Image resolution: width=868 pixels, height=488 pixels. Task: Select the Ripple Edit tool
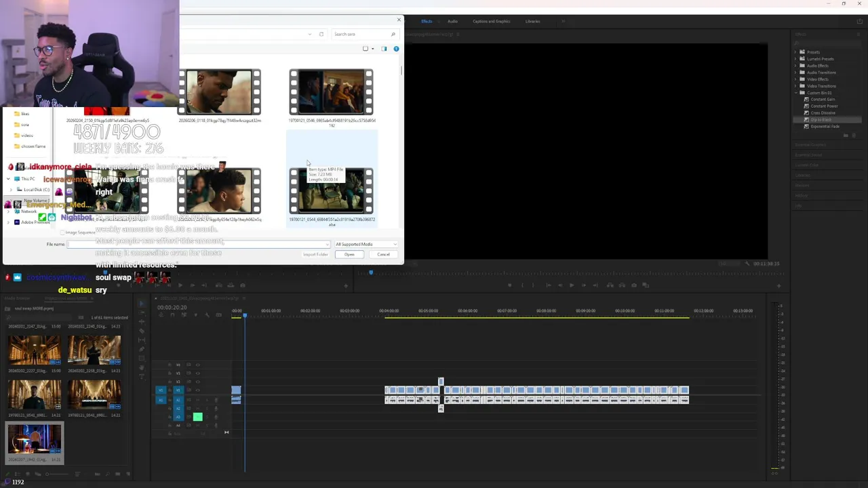(142, 323)
